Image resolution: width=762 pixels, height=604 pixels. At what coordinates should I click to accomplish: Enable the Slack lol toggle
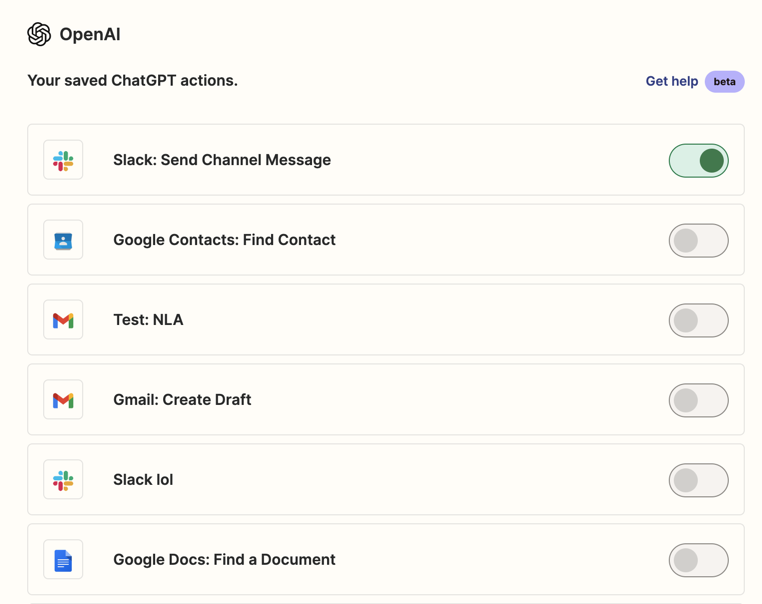point(698,480)
